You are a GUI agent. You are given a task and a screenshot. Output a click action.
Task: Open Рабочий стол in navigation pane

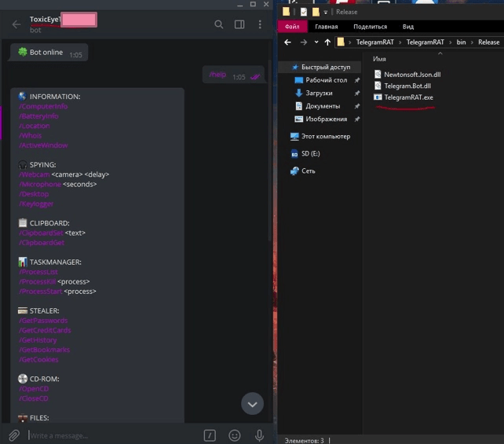pos(326,80)
